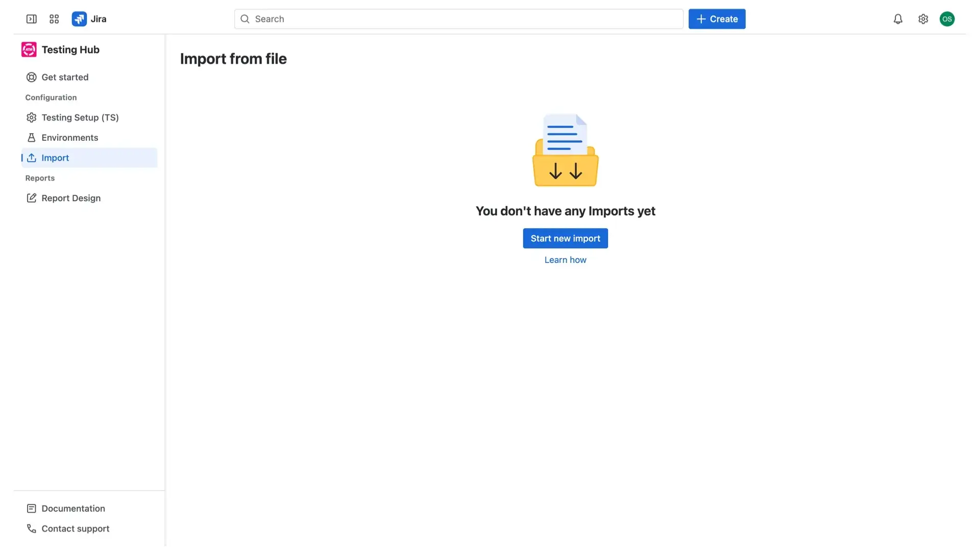
Task: Select the Testing Hub app icon
Action: tap(29, 49)
